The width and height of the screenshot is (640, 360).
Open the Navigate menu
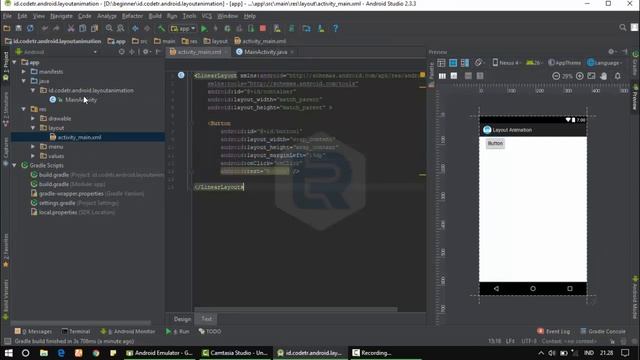(61, 16)
